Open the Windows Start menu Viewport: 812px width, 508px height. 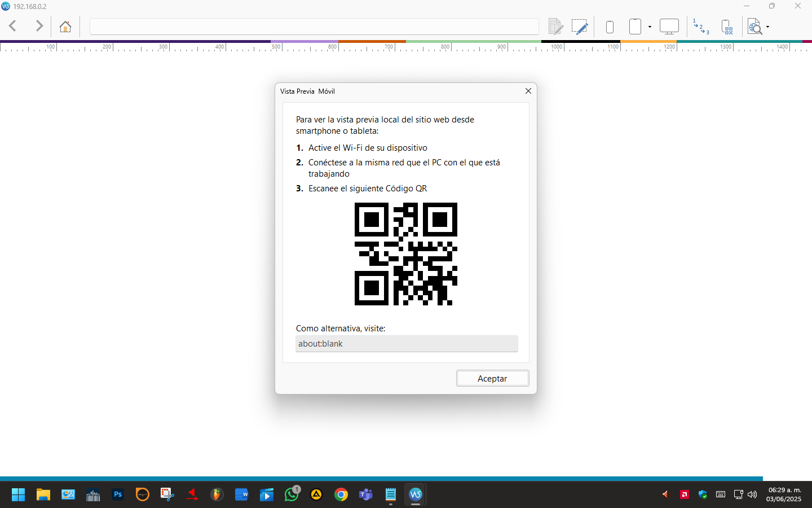point(18,494)
